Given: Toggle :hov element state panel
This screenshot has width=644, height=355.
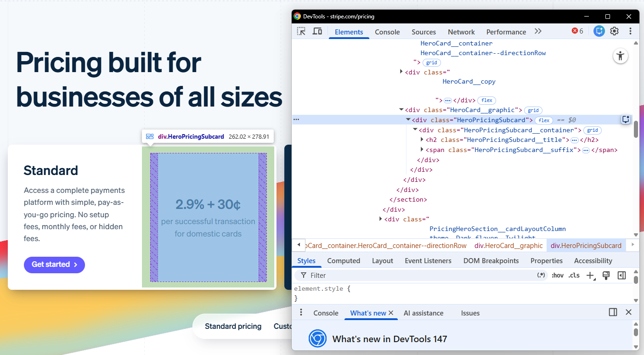Looking at the screenshot, I should tap(557, 275).
